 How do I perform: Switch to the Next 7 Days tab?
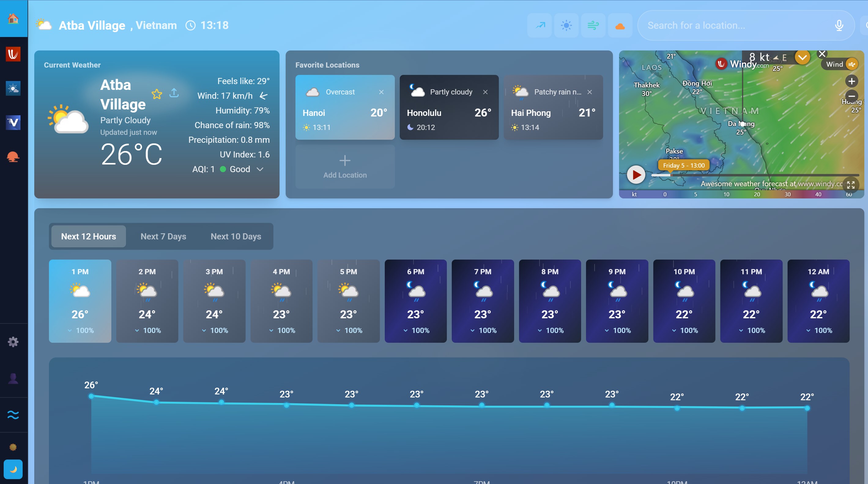163,236
